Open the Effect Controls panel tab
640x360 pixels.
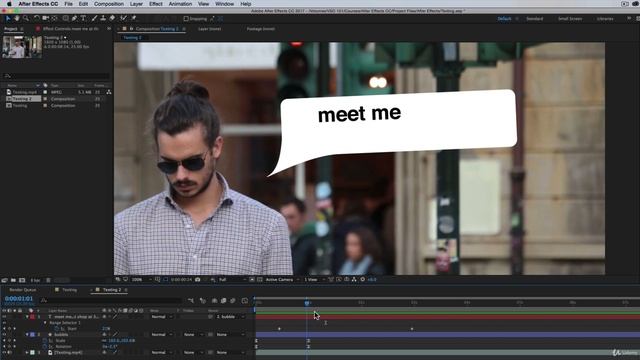click(71, 29)
